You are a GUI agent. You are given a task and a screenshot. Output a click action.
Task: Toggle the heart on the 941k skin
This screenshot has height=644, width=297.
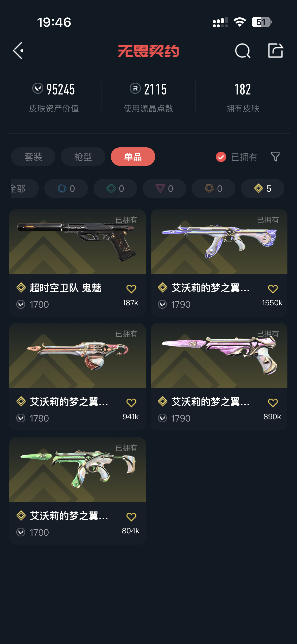(x=131, y=403)
